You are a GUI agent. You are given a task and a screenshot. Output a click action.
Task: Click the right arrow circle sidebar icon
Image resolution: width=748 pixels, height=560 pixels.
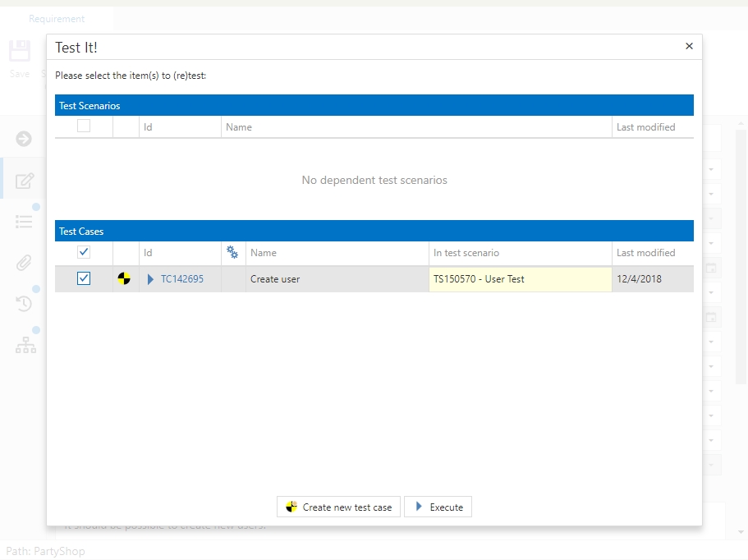pos(25,139)
